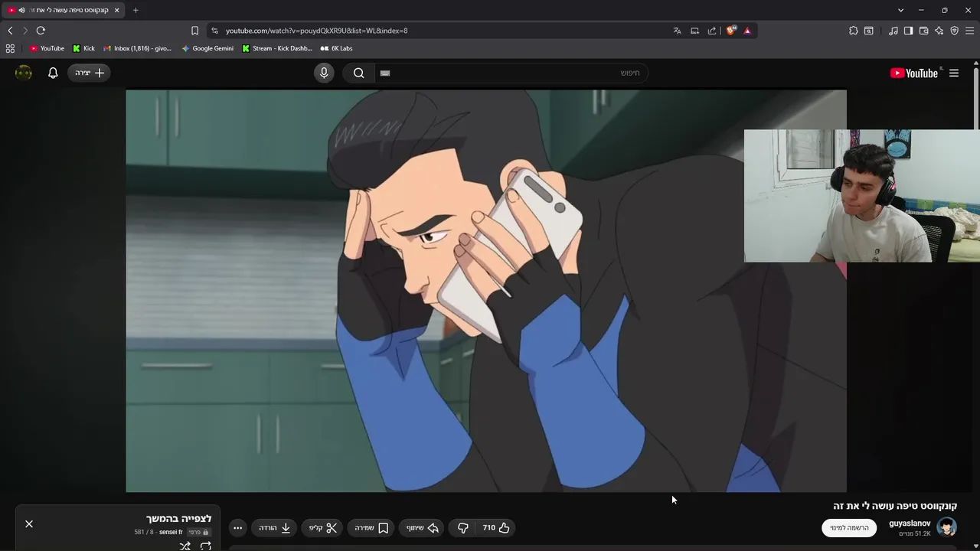The height and width of the screenshot is (551, 980).
Task: Open the sensei fr playlist owner link
Action: [x=171, y=533]
